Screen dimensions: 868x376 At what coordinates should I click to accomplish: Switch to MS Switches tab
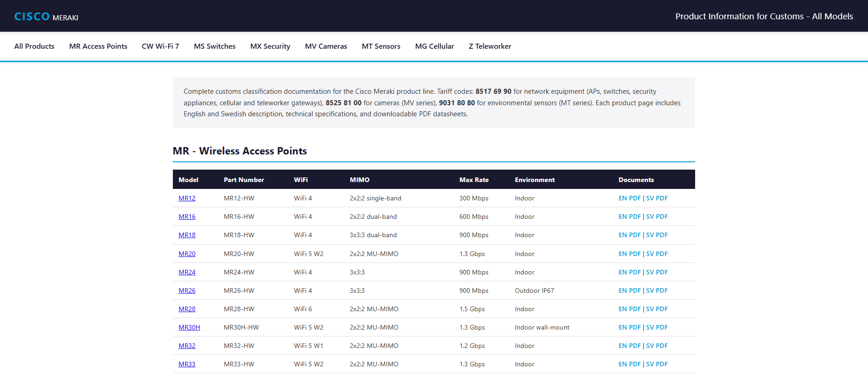[x=215, y=46]
